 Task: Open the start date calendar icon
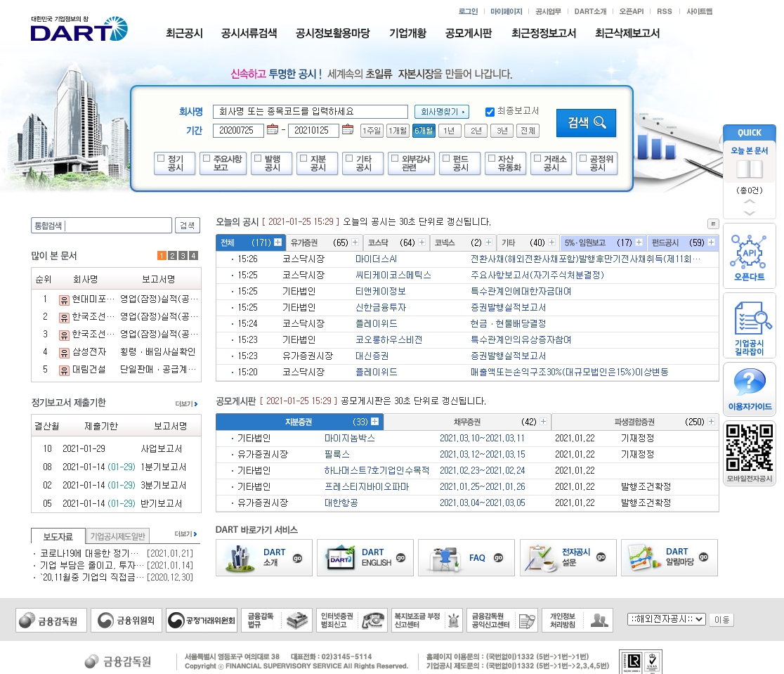tap(273, 129)
